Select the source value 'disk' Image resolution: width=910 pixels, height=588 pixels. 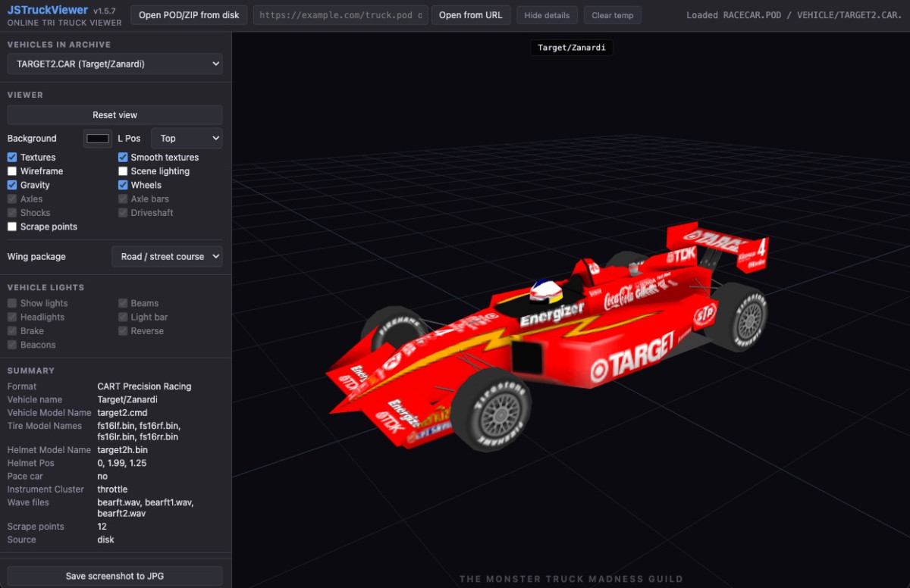[106, 540]
